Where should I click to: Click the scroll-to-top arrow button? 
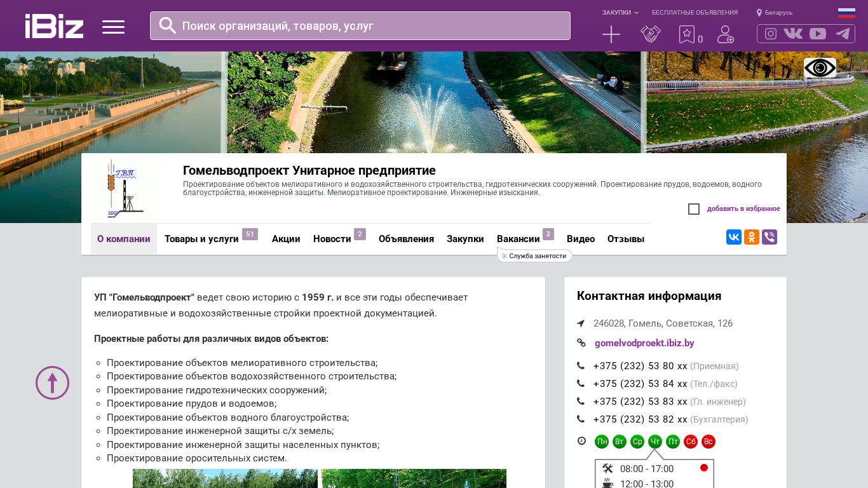[52, 383]
